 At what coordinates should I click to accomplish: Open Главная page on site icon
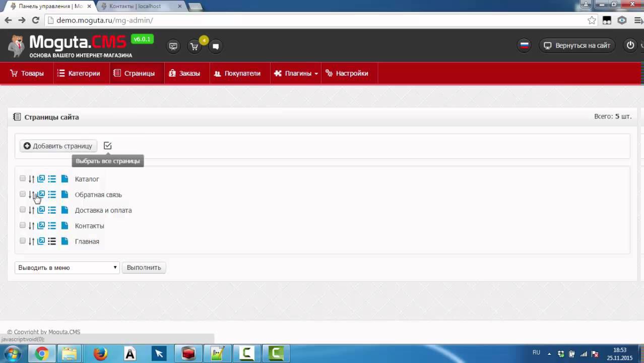click(x=41, y=241)
